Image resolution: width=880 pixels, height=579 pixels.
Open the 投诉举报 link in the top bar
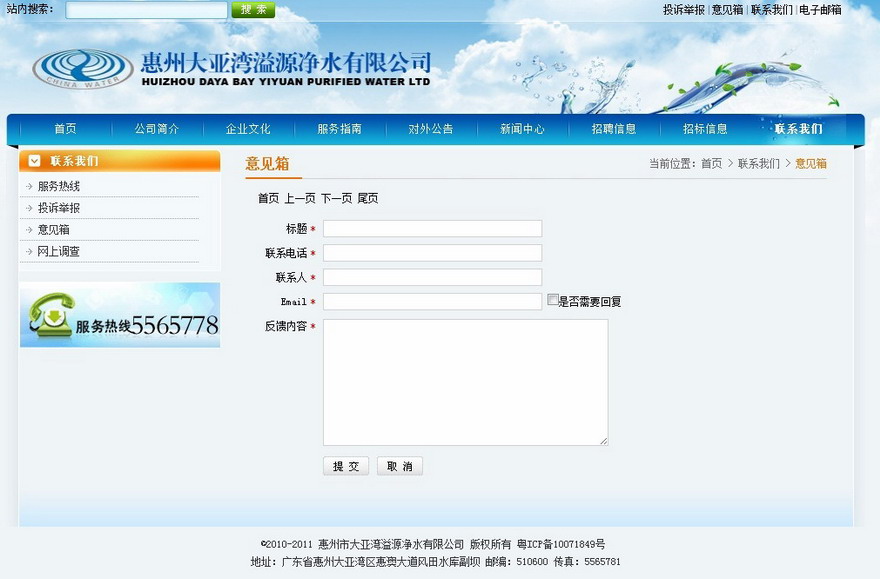point(684,10)
